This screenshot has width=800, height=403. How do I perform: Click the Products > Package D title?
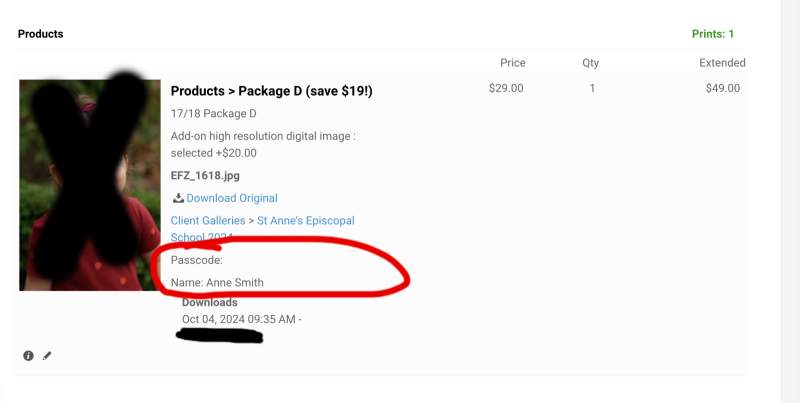pos(271,91)
